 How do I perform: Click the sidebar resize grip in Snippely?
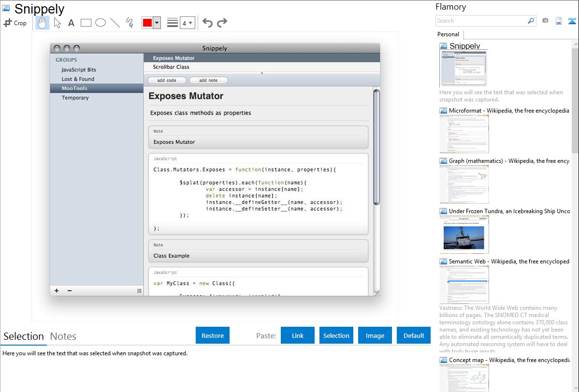(139, 291)
